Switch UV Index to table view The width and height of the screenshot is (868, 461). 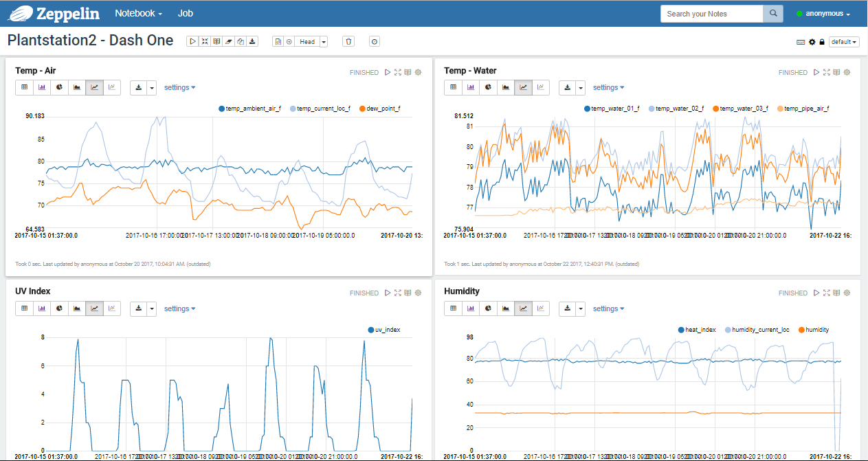[24, 308]
